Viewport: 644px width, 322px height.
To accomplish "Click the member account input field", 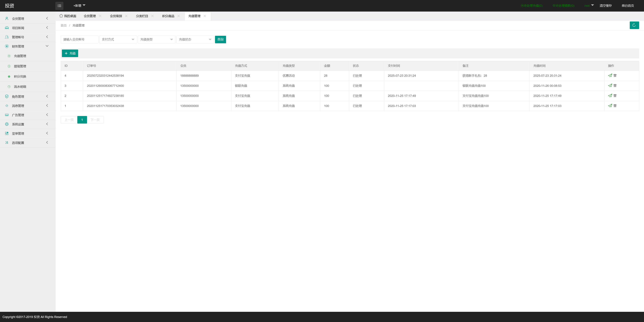I will click(79, 39).
